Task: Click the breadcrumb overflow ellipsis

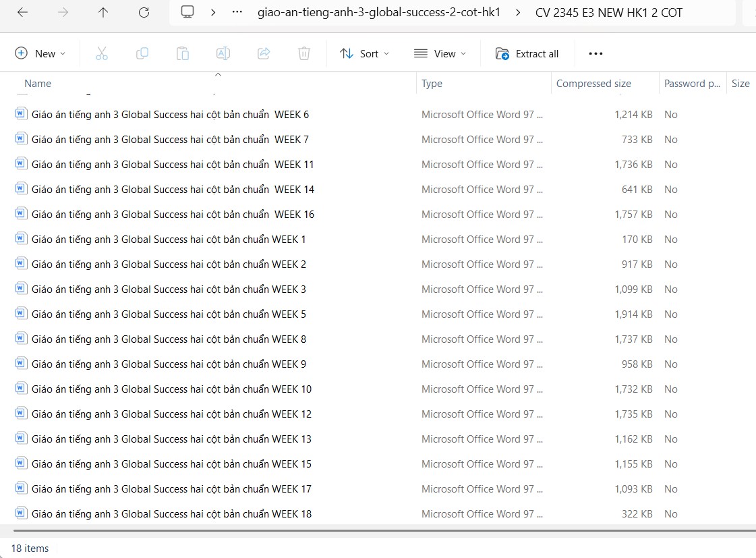Action: [237, 12]
